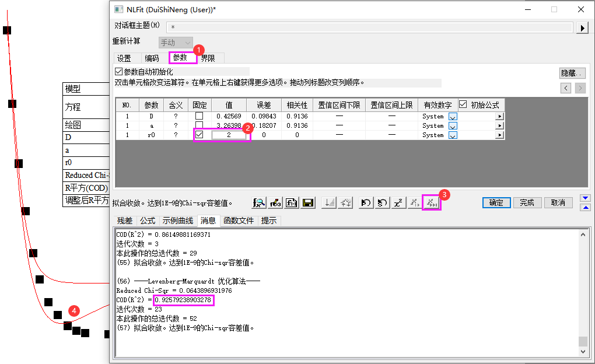The image size is (595, 364).
Task: Click the restore parameters icon labeled S
Action: (382, 202)
